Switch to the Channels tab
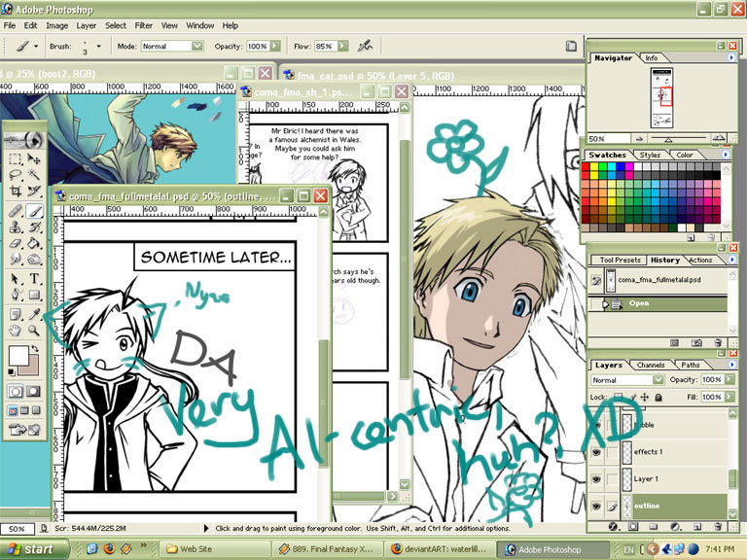747x560 pixels. pos(651,366)
